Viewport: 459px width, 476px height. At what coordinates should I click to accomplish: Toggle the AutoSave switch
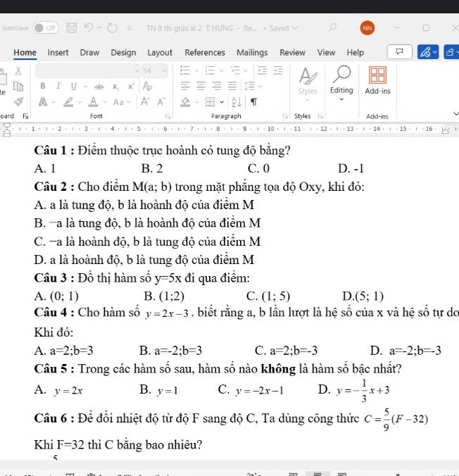[x=47, y=28]
